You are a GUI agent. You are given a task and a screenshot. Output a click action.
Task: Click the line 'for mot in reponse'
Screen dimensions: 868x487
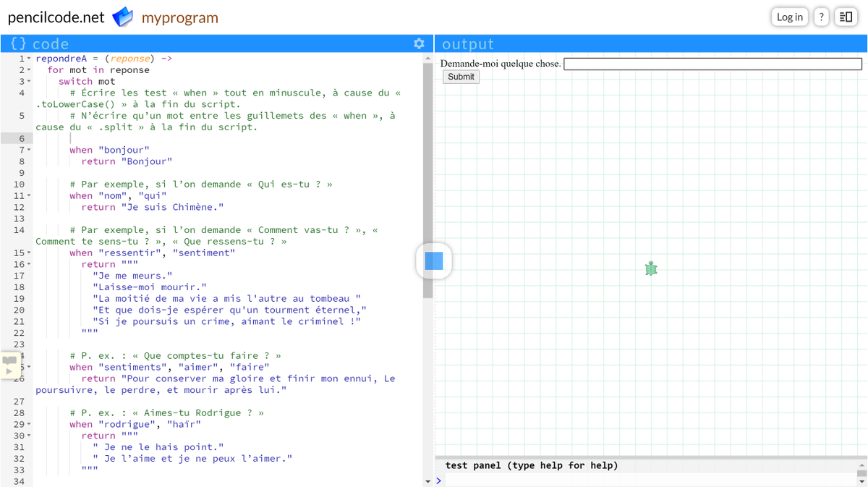(98, 70)
